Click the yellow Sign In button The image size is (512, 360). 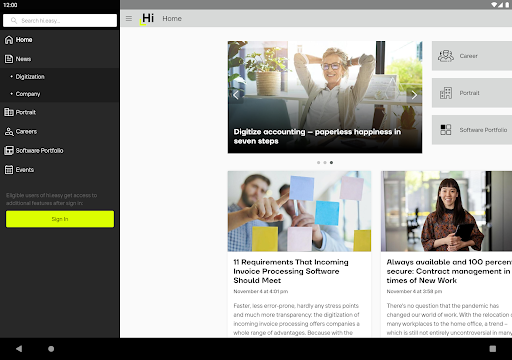click(x=60, y=219)
